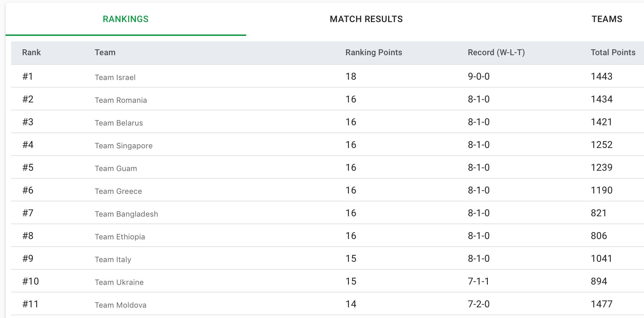The image size is (644, 318).
Task: Open Team Singapore entry
Action: (x=123, y=146)
